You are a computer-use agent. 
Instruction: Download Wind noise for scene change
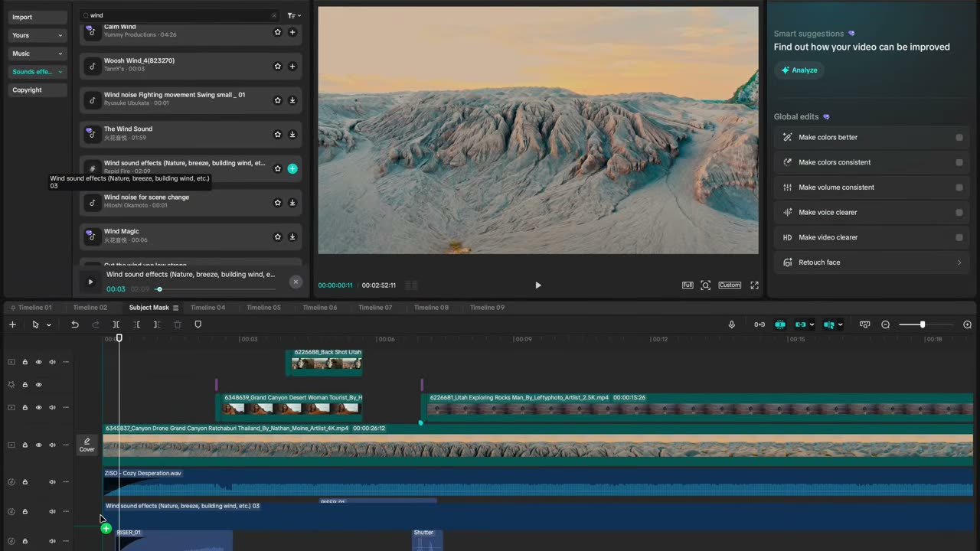pyautogui.click(x=292, y=203)
